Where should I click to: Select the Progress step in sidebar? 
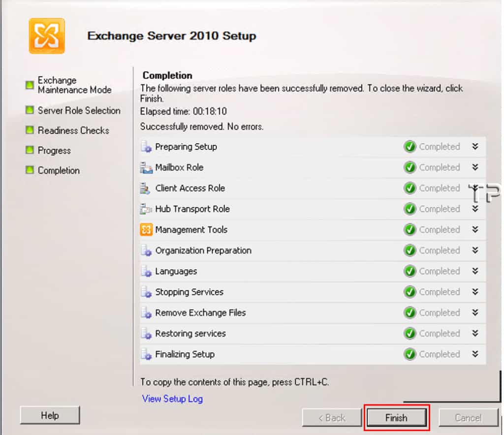(54, 151)
